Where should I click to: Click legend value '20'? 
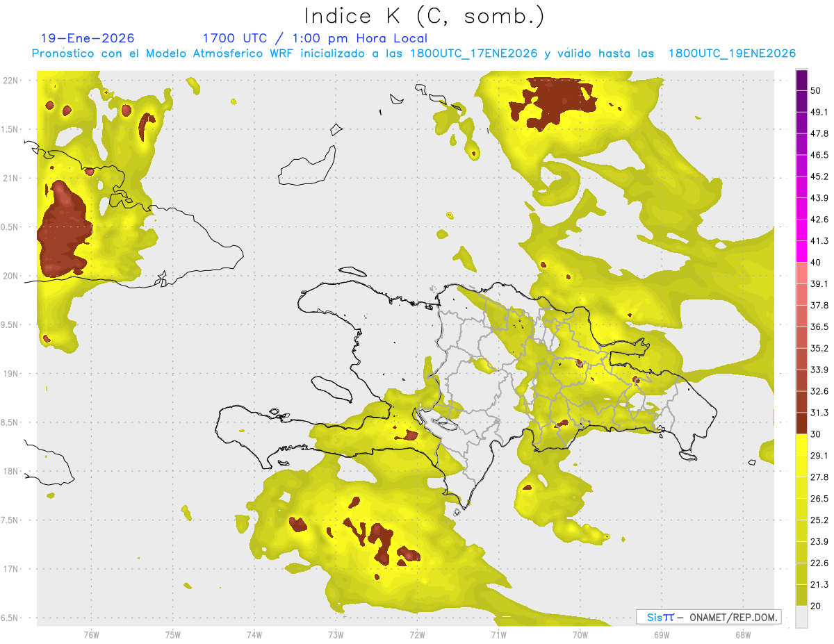(x=816, y=606)
